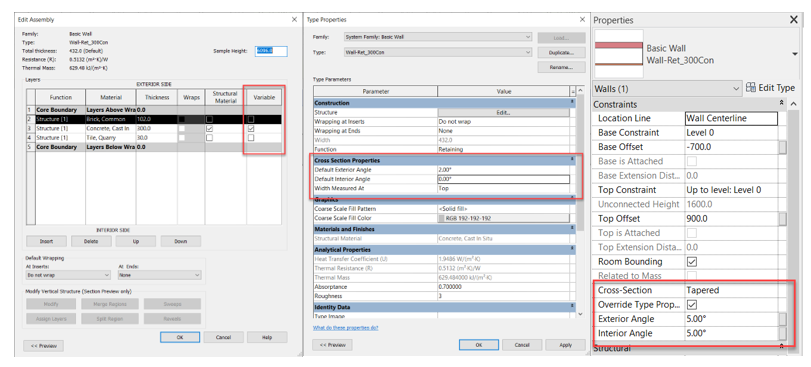Screen dimensions: 811x367
Task: Click the Coarse Scale Fill Color swatch
Action: pyautogui.click(x=504, y=218)
